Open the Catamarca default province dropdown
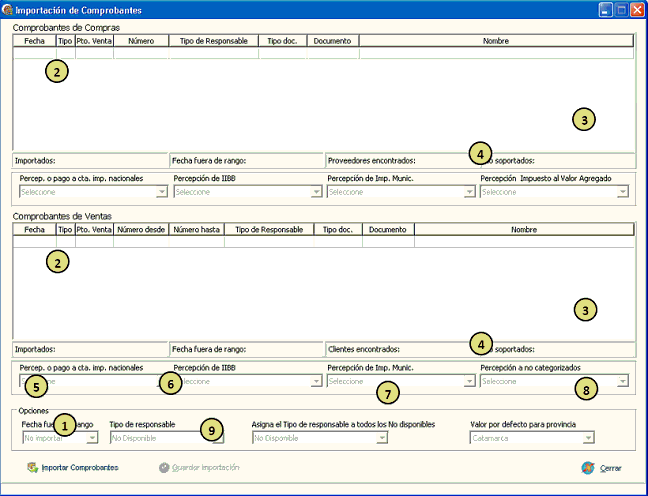Image resolution: width=648 pixels, height=496 pixels. [589, 437]
